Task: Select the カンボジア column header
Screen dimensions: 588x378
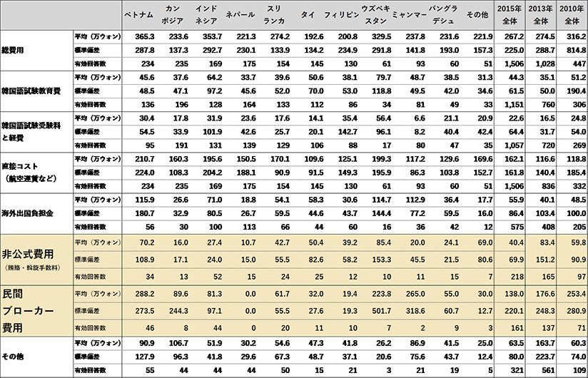Action: [173, 15]
